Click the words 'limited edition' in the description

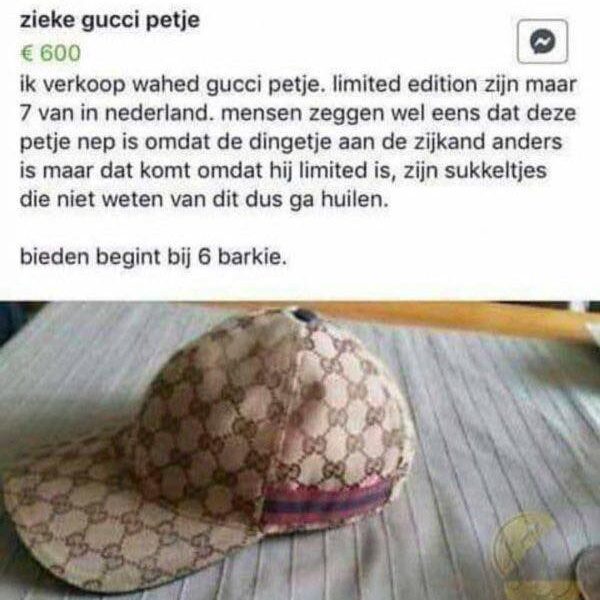click(x=405, y=84)
